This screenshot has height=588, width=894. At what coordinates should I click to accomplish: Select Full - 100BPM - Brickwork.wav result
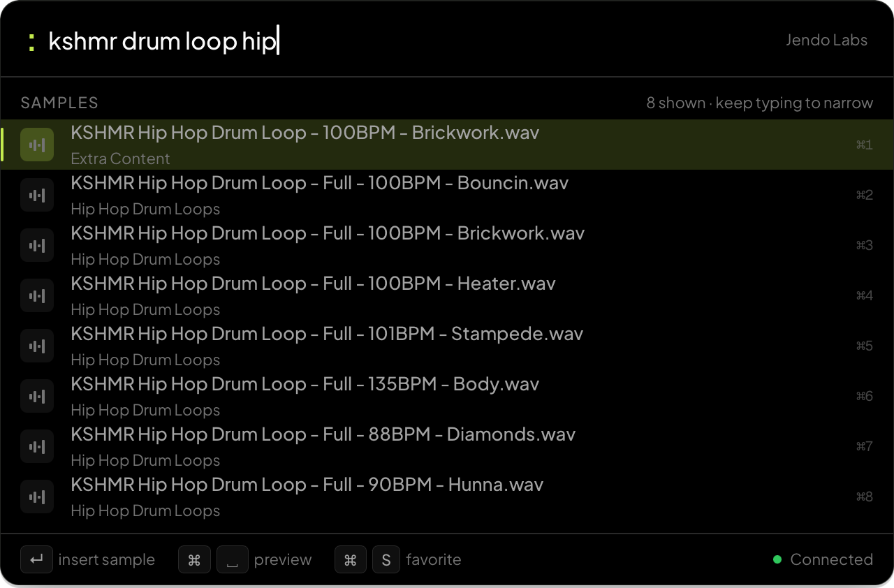pyautogui.click(x=447, y=245)
